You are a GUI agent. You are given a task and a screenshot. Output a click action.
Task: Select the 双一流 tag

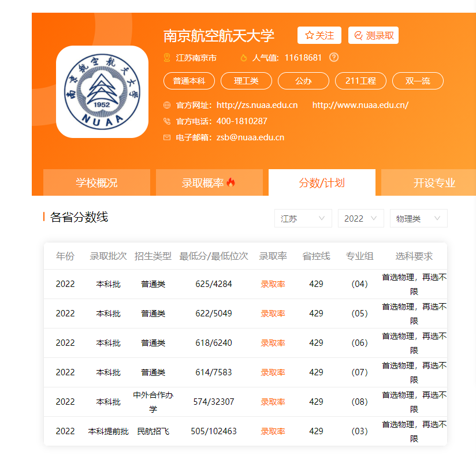(x=418, y=81)
